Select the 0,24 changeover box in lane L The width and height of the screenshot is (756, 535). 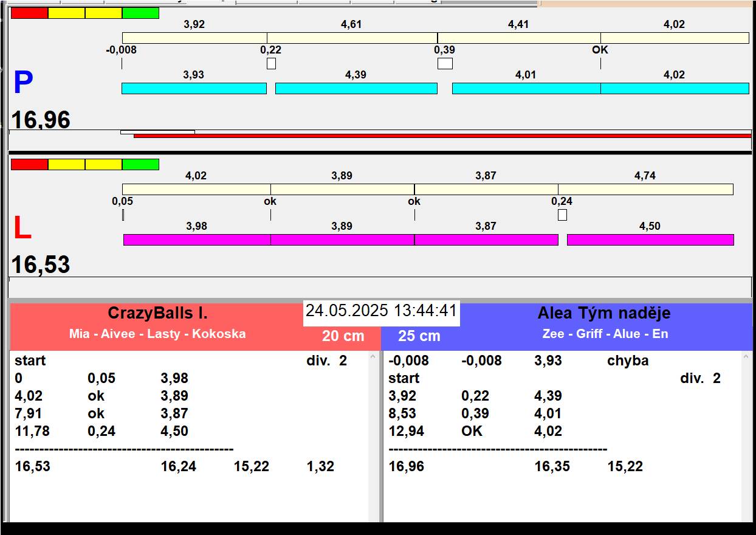pos(562,215)
